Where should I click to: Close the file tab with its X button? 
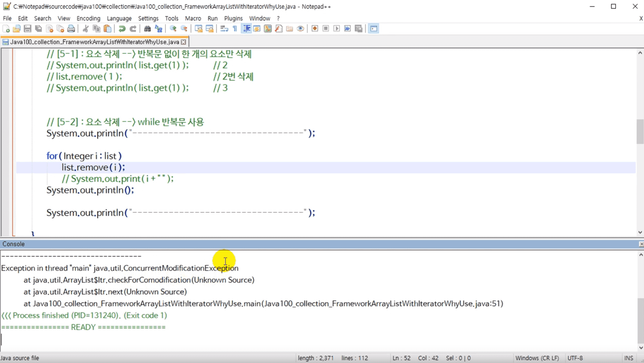(183, 42)
